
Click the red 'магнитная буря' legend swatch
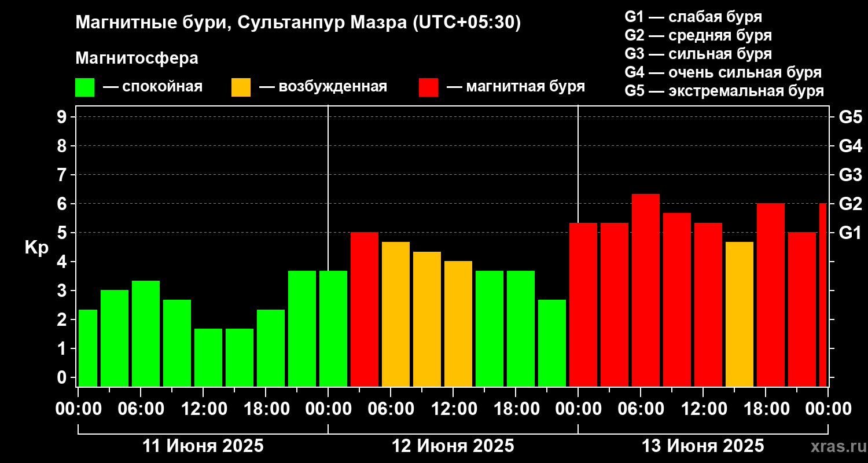coord(429,87)
